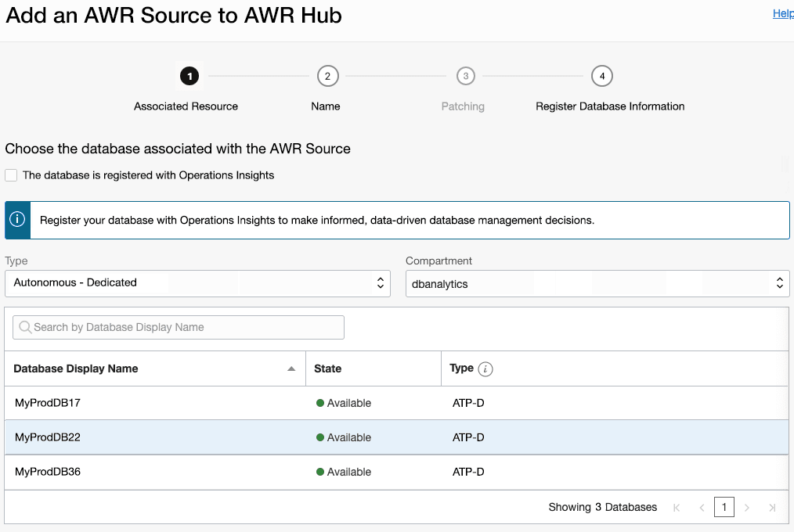Viewport: 794px width, 532px height.
Task: Select step 1 Associated Resource
Action: pyautogui.click(x=189, y=76)
